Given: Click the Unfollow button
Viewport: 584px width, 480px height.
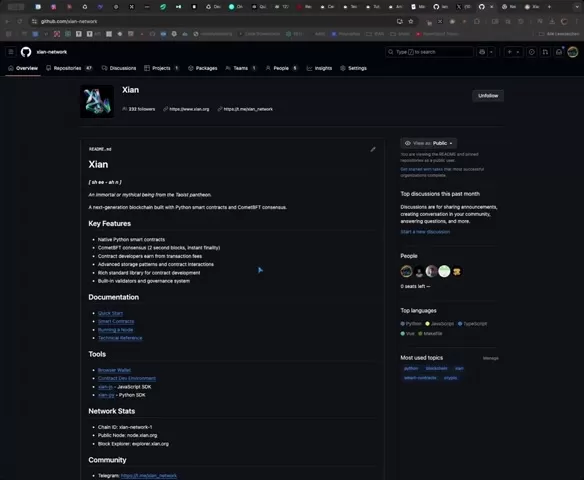Looking at the screenshot, I should [488, 96].
